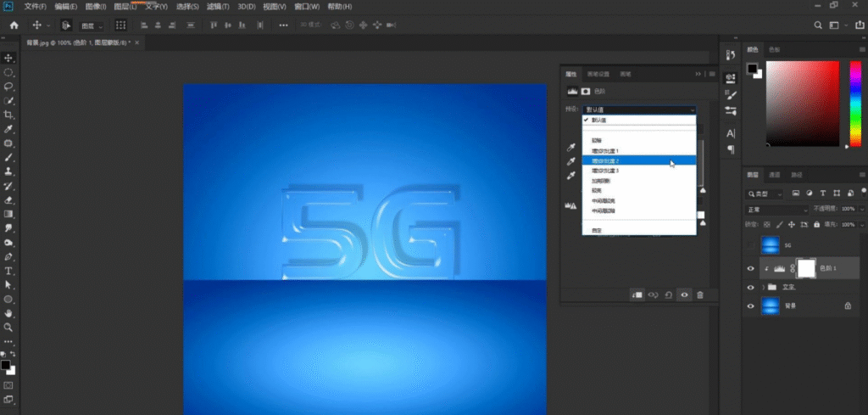Open the Character panel icon
868x415 pixels.
tap(731, 133)
